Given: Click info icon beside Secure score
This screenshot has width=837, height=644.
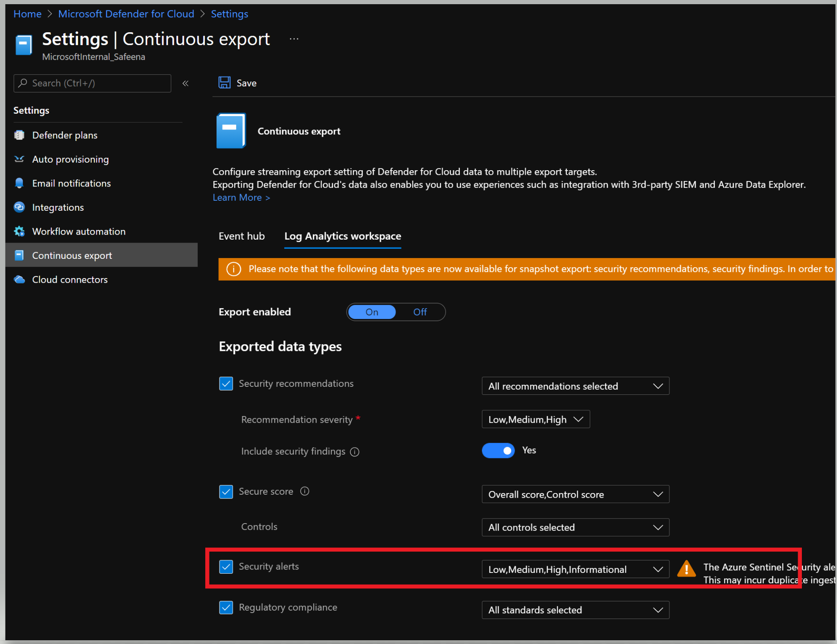Looking at the screenshot, I should click(x=305, y=491).
